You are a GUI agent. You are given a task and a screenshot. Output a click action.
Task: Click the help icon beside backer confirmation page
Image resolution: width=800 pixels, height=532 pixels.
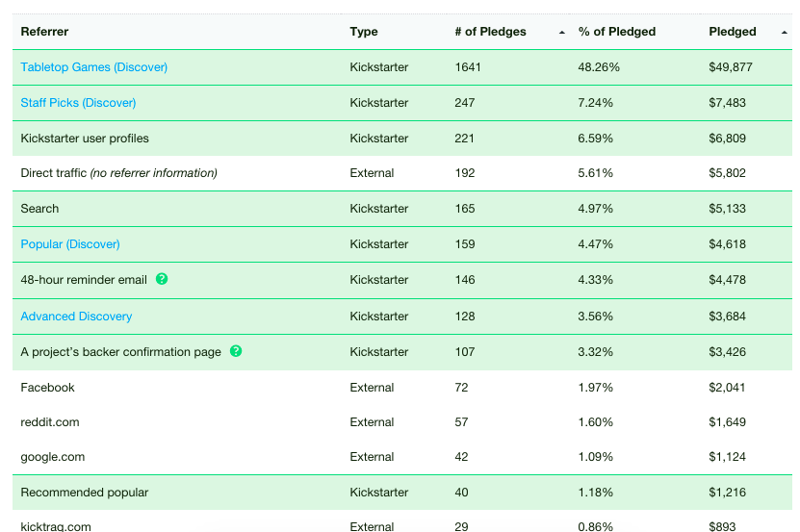point(236,351)
